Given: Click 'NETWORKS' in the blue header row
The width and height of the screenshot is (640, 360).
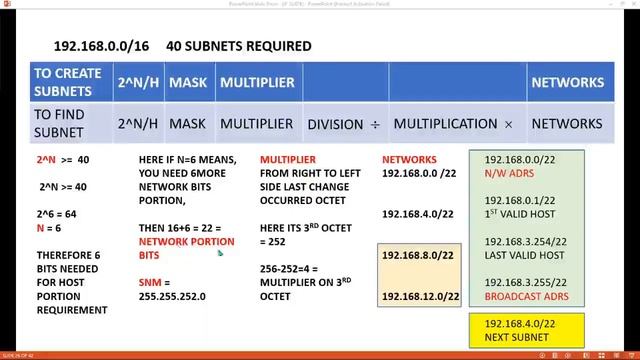Looking at the screenshot, I should 568,82.
